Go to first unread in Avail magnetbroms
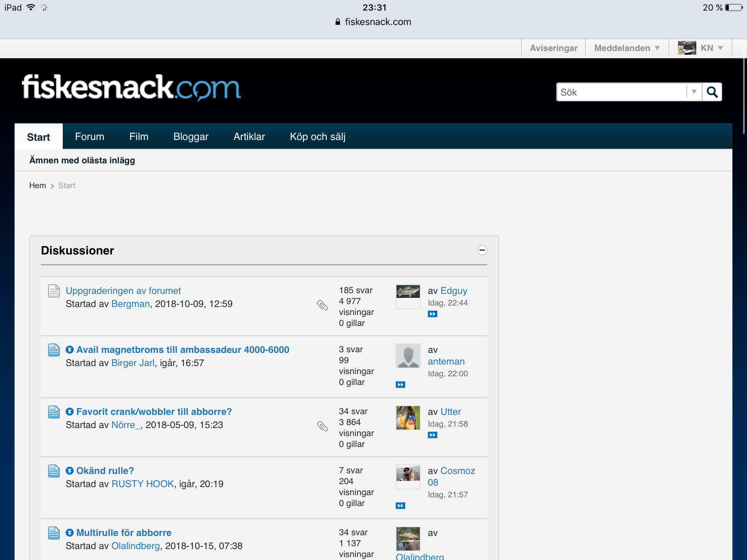The image size is (747, 560). coord(70,350)
